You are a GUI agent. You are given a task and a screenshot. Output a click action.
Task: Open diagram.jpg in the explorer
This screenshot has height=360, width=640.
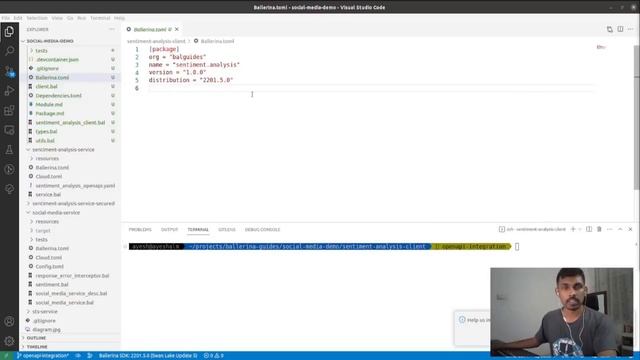tap(47, 329)
